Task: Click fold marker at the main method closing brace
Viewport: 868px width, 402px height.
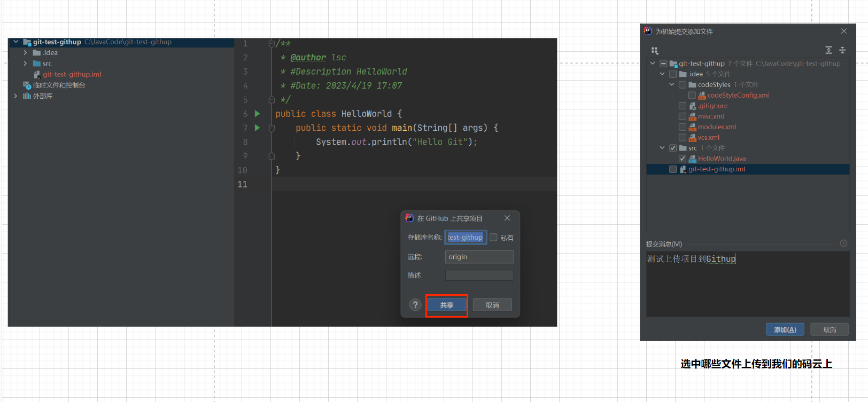Action: click(272, 156)
